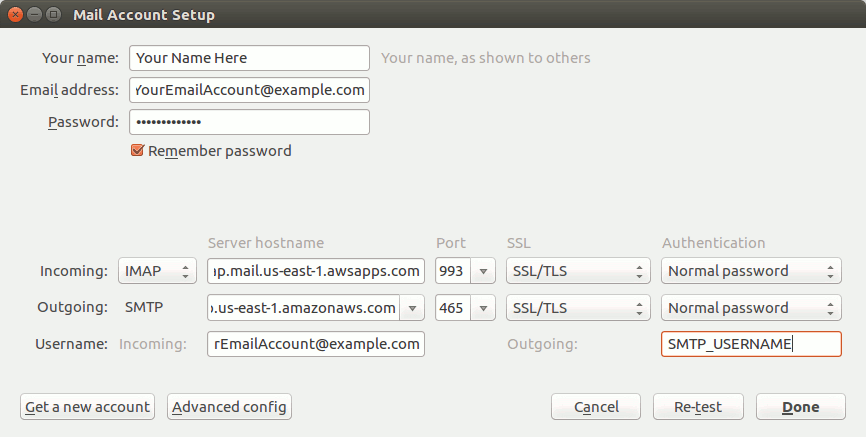Click into the Email address field
866x437 pixels.
tap(249, 90)
